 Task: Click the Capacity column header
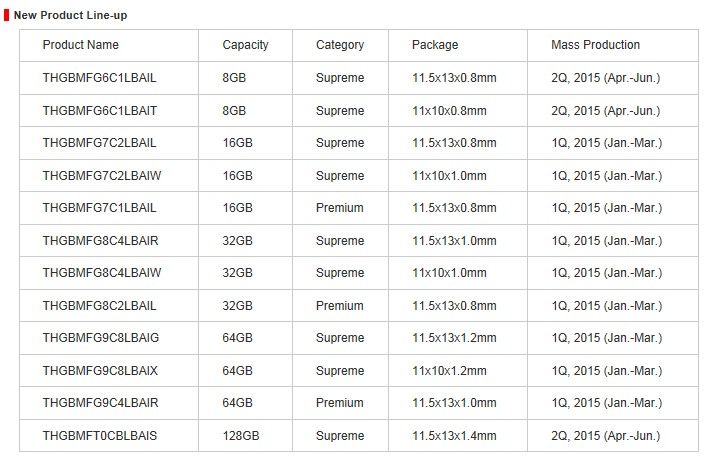(245, 45)
